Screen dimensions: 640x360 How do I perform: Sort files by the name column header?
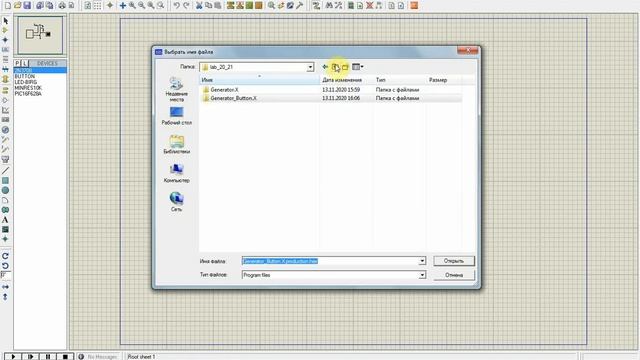pyautogui.click(x=260, y=80)
